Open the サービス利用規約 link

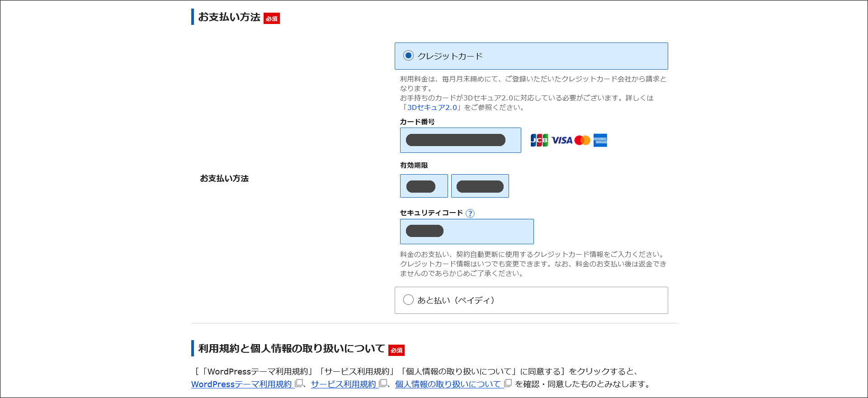pos(344,384)
